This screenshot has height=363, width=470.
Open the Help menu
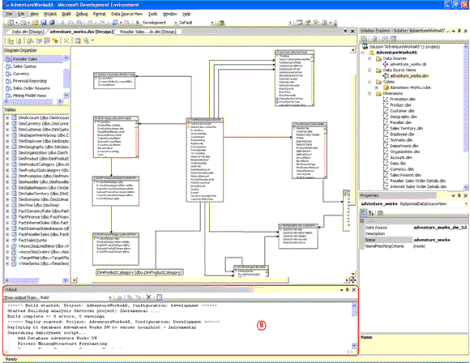(x=186, y=14)
